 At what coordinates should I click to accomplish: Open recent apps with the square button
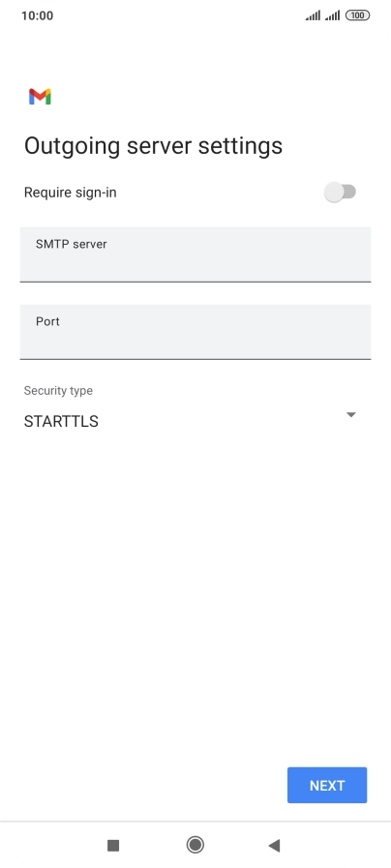(113, 845)
